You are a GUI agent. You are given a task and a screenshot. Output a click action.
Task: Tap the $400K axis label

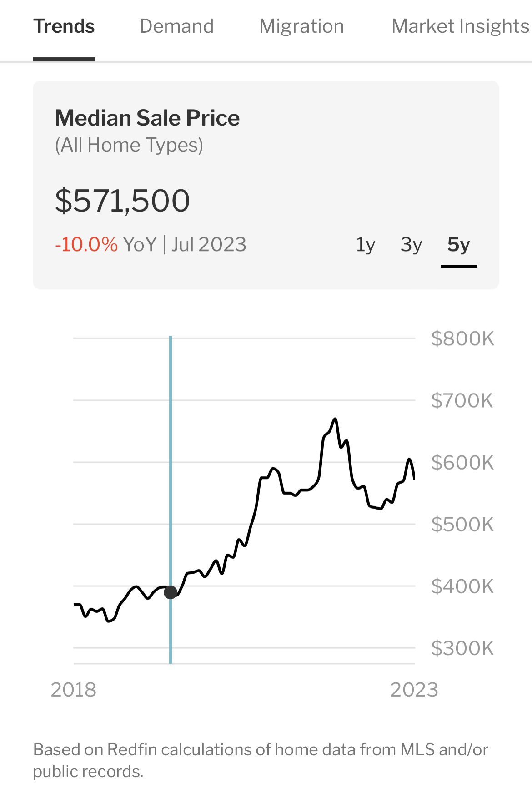tap(462, 586)
